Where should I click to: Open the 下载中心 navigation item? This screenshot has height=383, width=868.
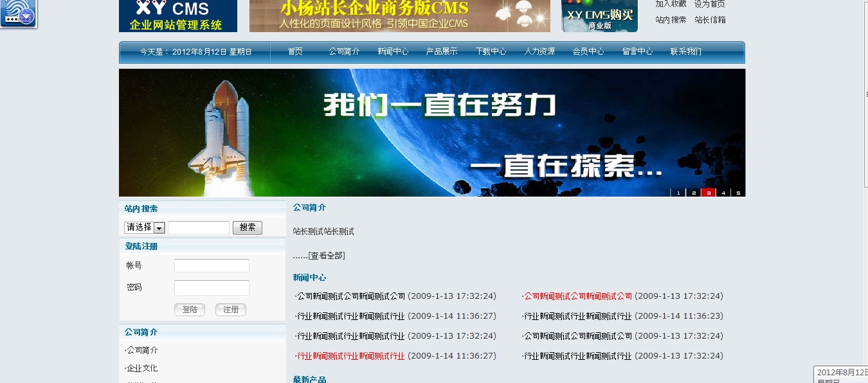(491, 51)
